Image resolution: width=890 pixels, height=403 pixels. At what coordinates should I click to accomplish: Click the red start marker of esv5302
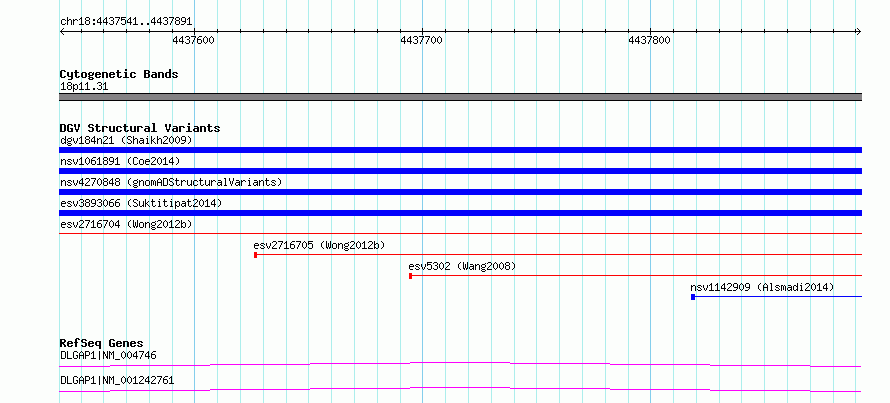(410, 276)
